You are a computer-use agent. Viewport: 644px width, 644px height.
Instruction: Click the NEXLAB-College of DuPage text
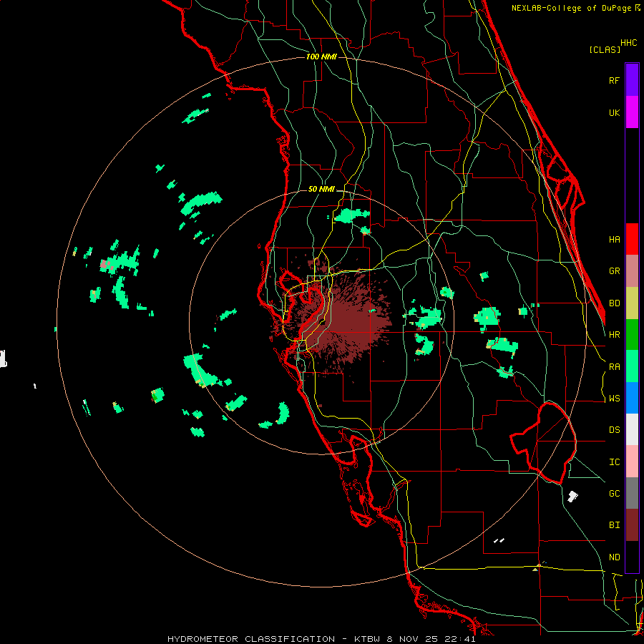(572, 8)
